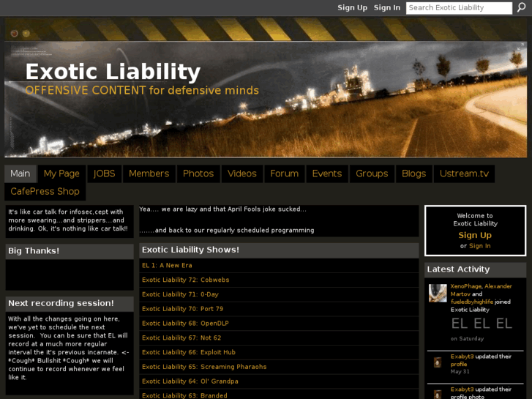This screenshot has height=399, width=532.
Task: Click Sign In in the top bar
Action: click(387, 7)
